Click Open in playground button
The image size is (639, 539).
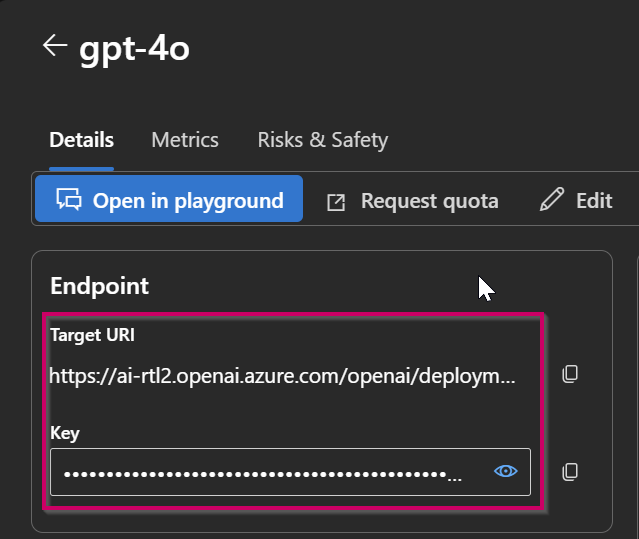point(169,199)
